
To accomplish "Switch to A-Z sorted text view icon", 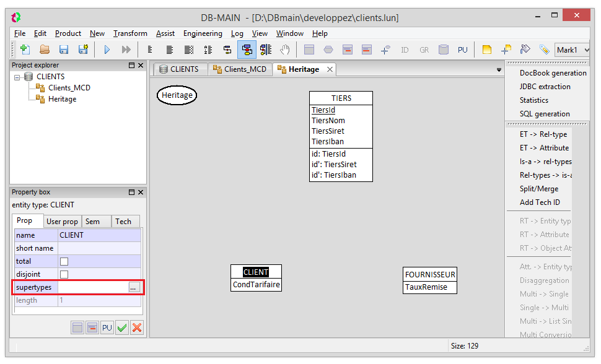I will pos(208,50).
